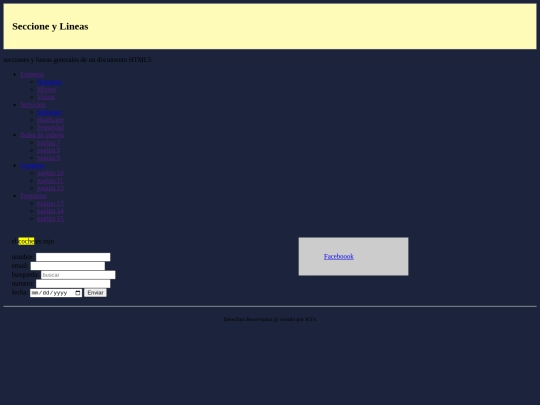Click the 'Seccione y Lineas' heading
Image resolution: width=540 pixels, height=405 pixels.
(50, 27)
